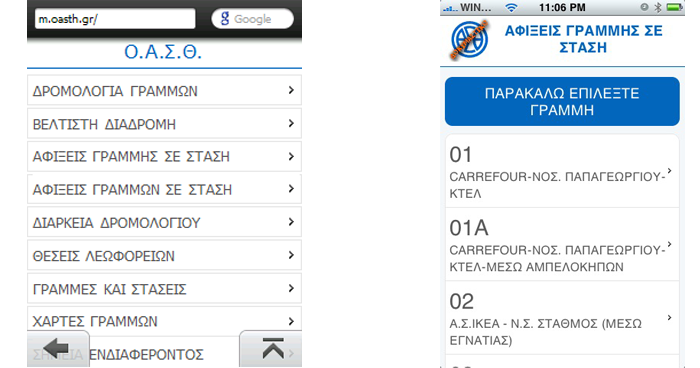Tap the Wi-Fi status icon
The height and width of the screenshot is (368, 700).
click(x=511, y=8)
